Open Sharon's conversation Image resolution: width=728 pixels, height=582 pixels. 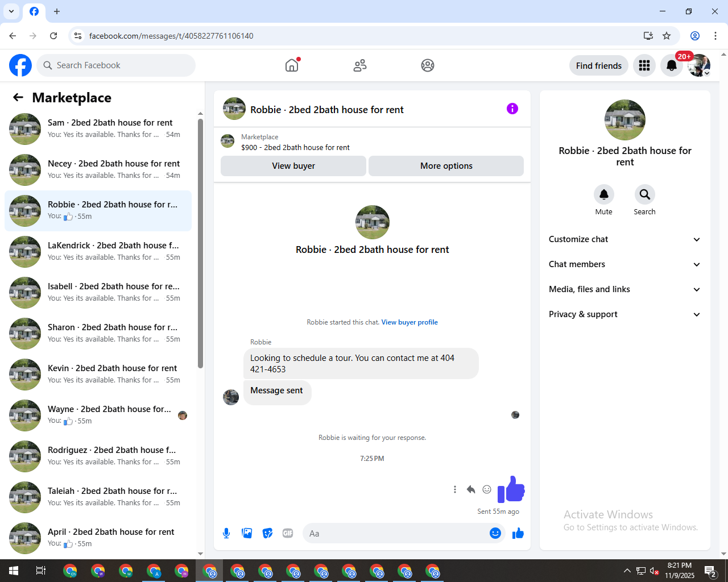click(x=98, y=334)
